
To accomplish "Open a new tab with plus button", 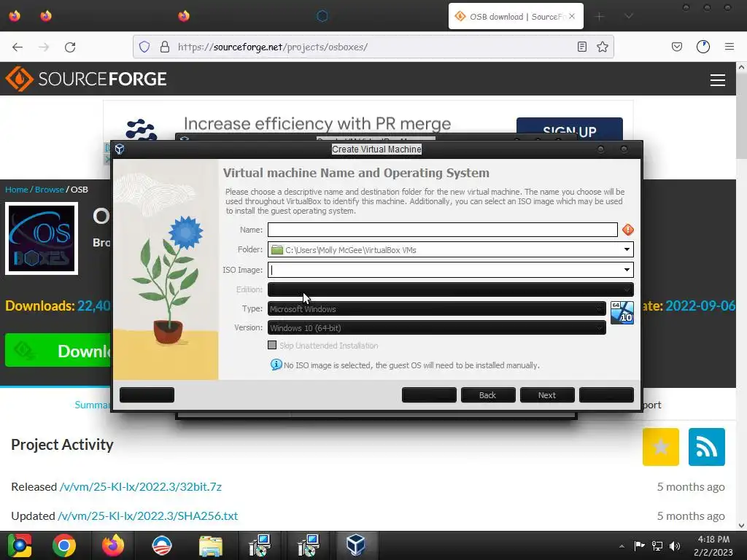I will [x=600, y=17].
